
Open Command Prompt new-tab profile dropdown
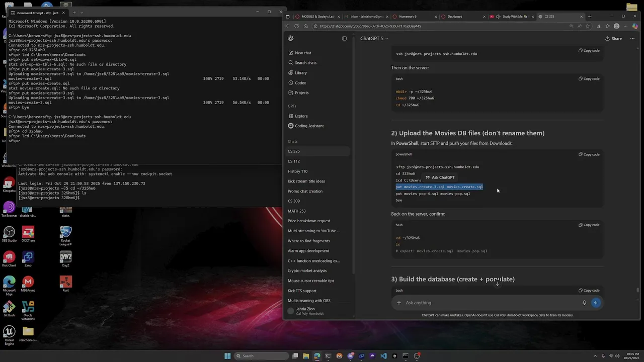(82, 13)
